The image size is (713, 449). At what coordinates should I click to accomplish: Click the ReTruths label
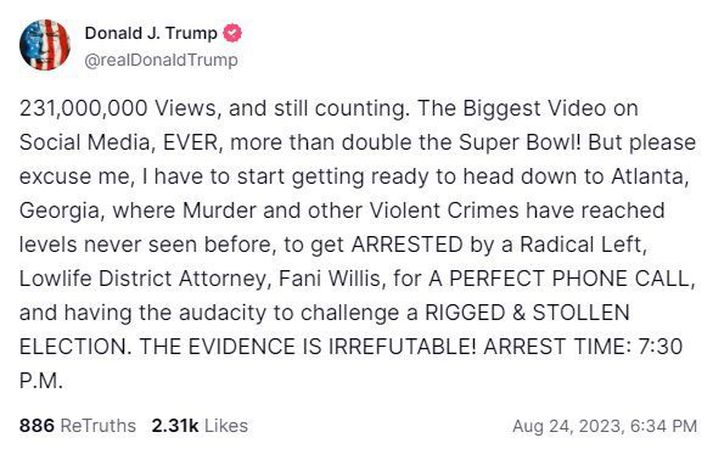point(98,426)
